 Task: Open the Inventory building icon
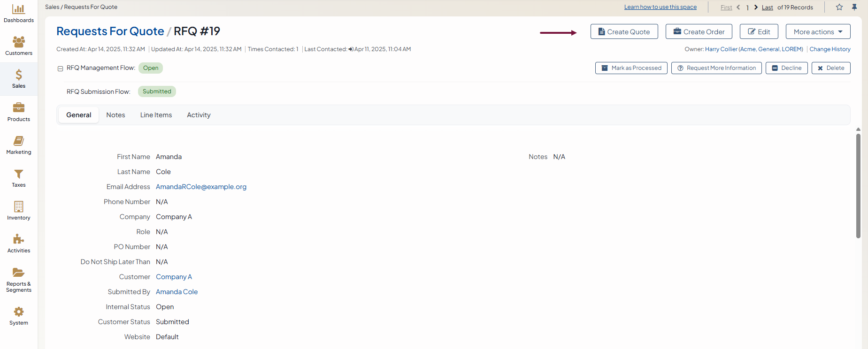tap(19, 207)
